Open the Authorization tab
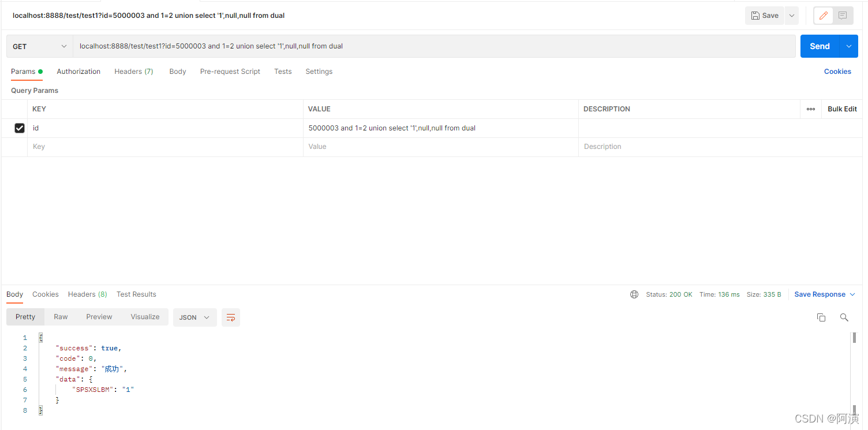Screen dimensions: 868x430 click(x=78, y=72)
